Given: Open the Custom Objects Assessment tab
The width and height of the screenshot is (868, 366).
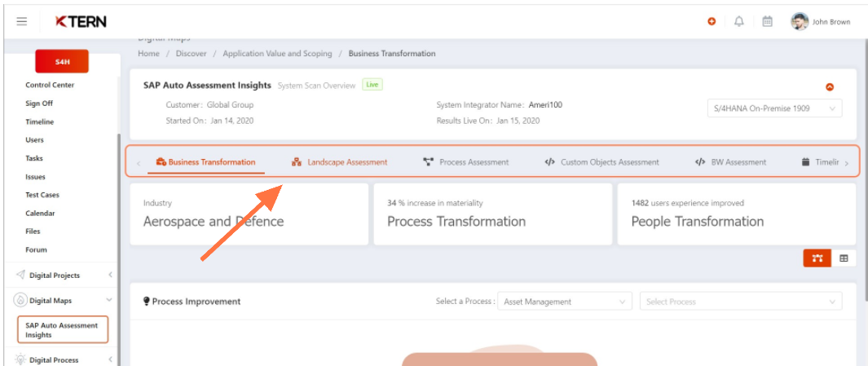Looking at the screenshot, I should 601,162.
